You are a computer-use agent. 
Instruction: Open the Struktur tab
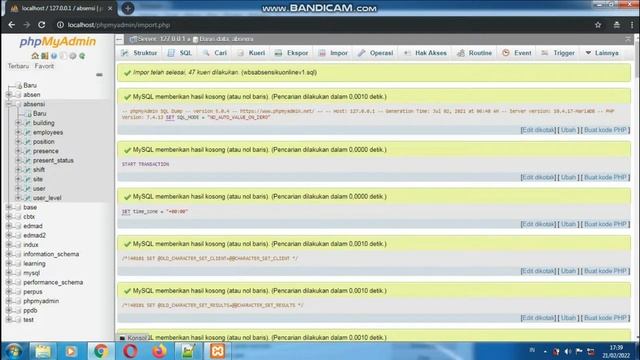click(139, 53)
